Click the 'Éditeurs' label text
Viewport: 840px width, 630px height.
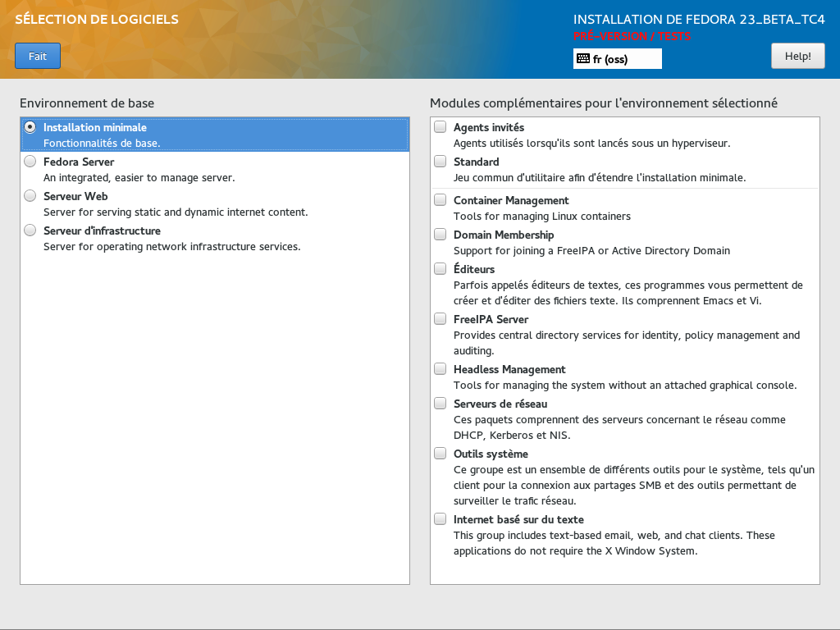point(474,268)
